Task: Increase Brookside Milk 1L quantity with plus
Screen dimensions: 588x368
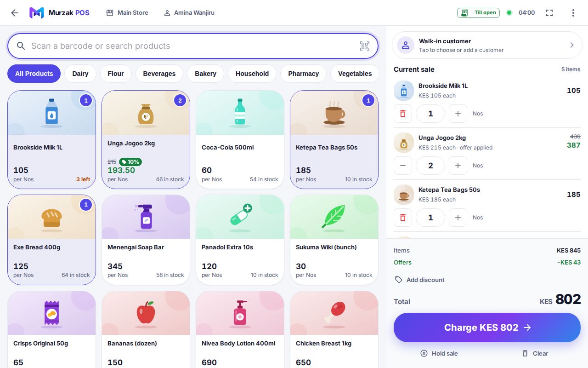Action: tap(458, 114)
